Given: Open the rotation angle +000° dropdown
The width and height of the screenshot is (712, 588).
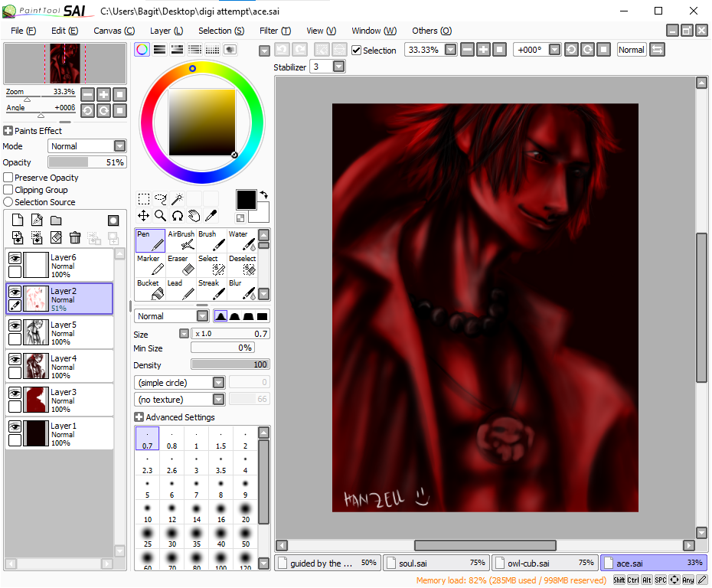Looking at the screenshot, I should tap(554, 50).
